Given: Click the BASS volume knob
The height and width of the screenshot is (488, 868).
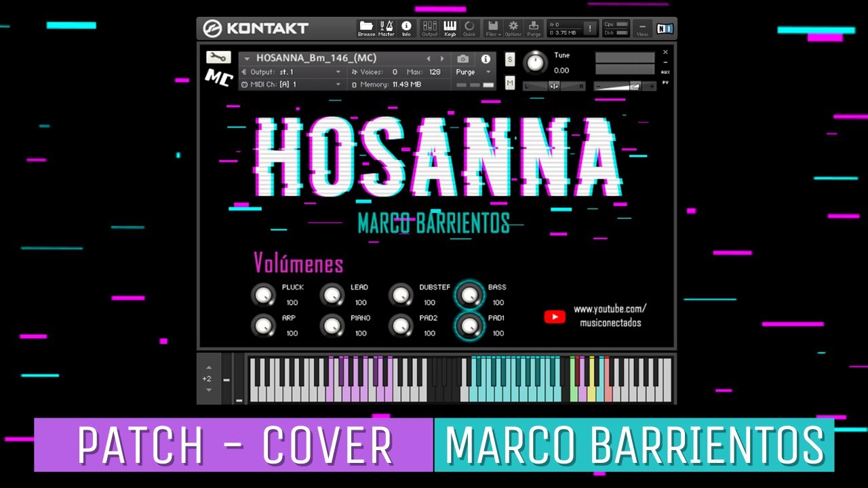Looking at the screenshot, I should point(469,295).
